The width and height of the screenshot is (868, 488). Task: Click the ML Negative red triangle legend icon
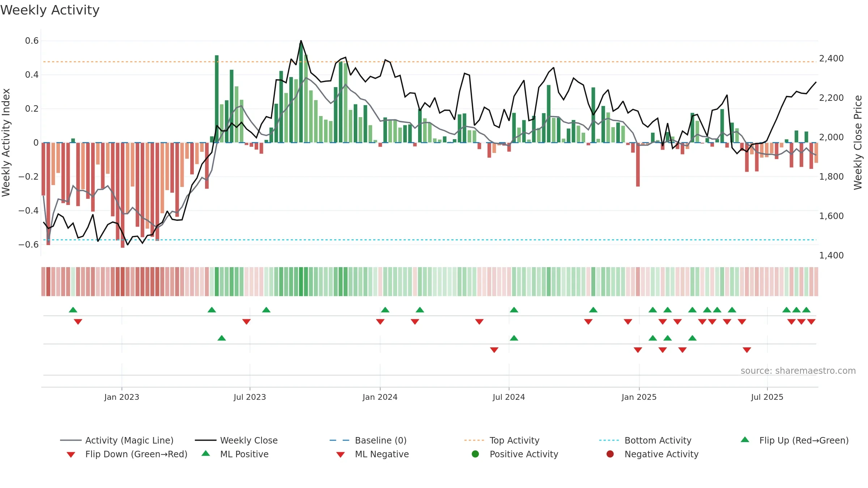[x=340, y=454]
